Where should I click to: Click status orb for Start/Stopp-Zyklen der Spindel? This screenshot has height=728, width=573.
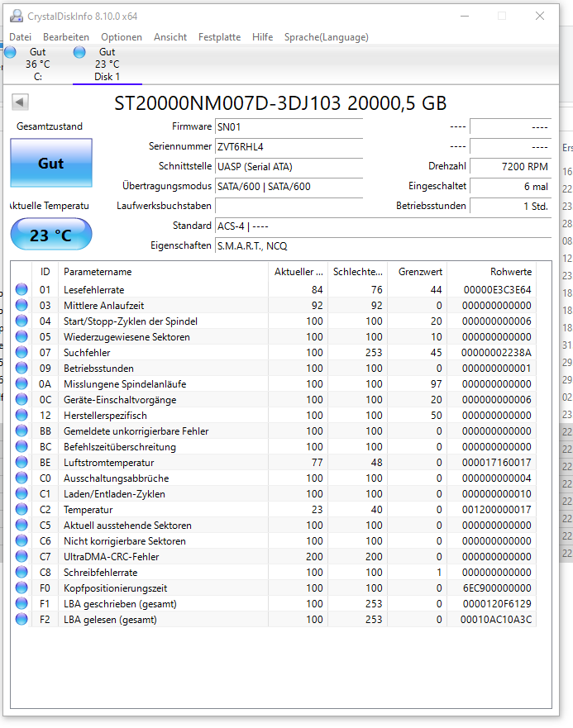click(21, 321)
